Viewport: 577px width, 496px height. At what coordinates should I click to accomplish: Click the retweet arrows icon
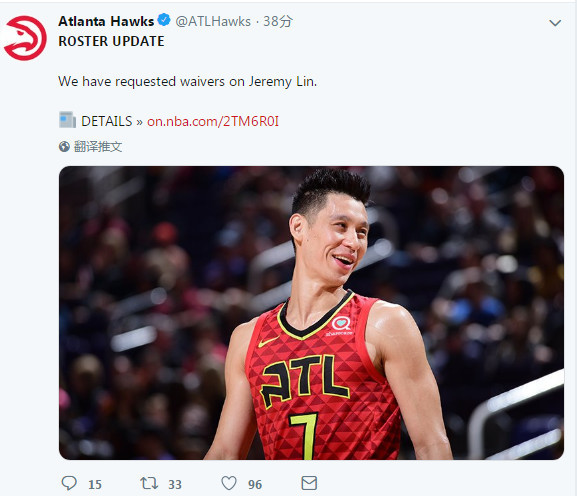(149, 483)
